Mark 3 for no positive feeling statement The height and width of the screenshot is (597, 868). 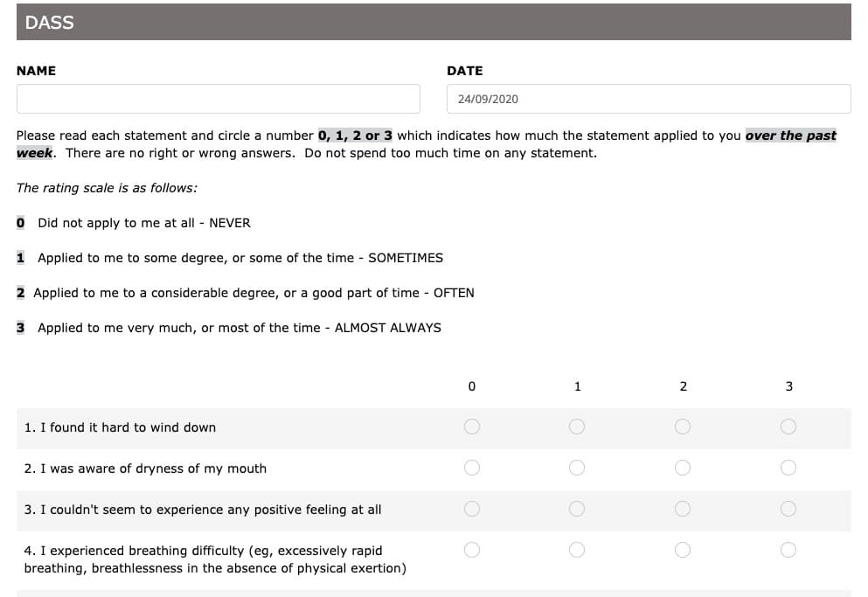point(788,509)
